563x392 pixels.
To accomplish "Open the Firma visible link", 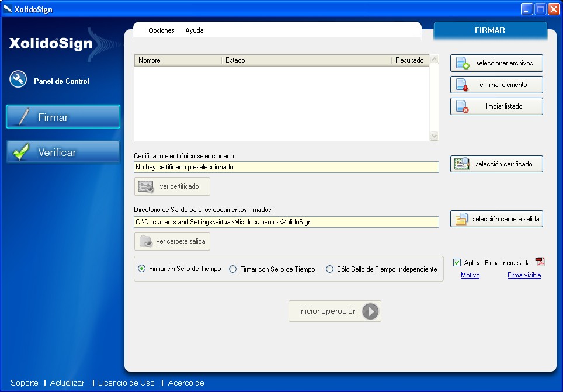I will pyautogui.click(x=524, y=275).
